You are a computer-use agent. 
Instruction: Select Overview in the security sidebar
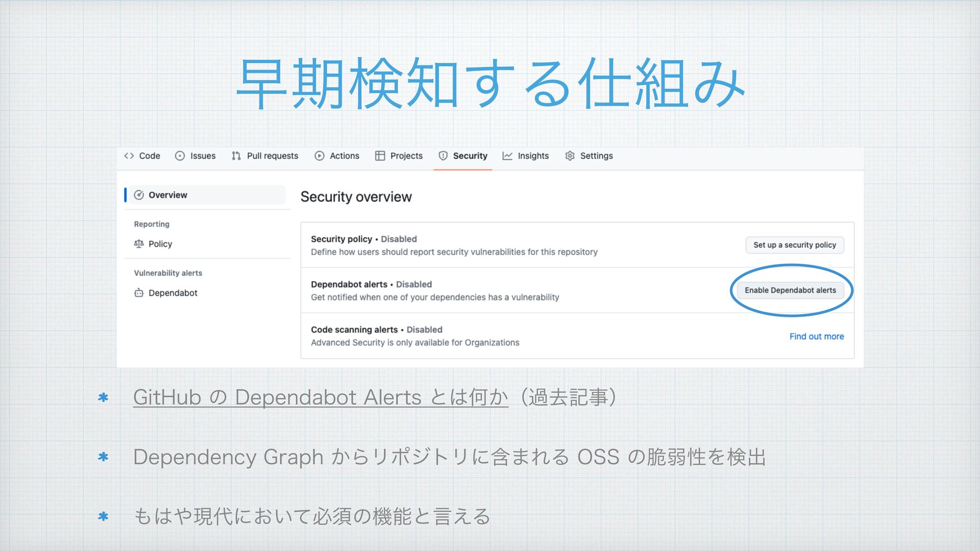point(206,195)
